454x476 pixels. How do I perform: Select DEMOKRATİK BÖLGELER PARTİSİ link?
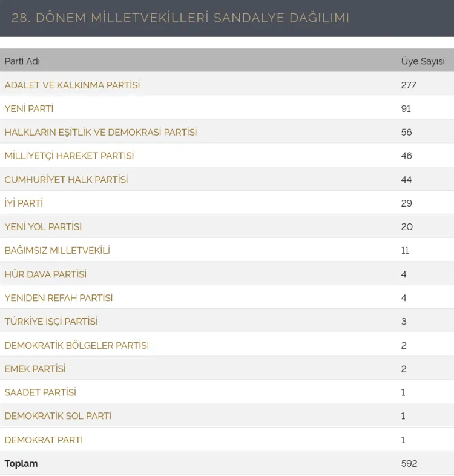tap(77, 345)
